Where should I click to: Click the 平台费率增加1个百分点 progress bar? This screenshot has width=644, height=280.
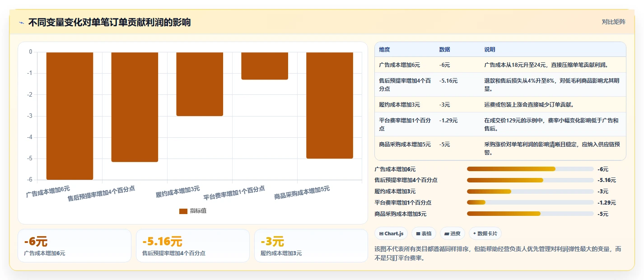tap(530, 202)
